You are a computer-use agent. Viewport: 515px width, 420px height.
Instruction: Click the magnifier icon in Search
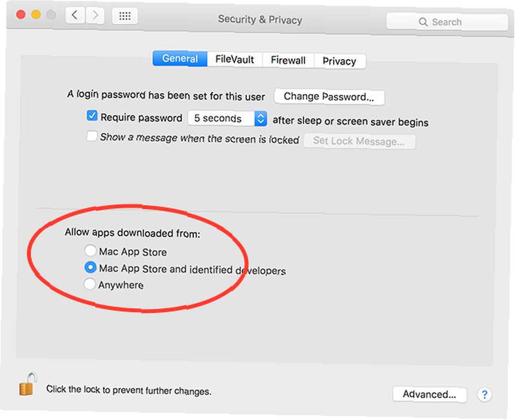(x=423, y=22)
